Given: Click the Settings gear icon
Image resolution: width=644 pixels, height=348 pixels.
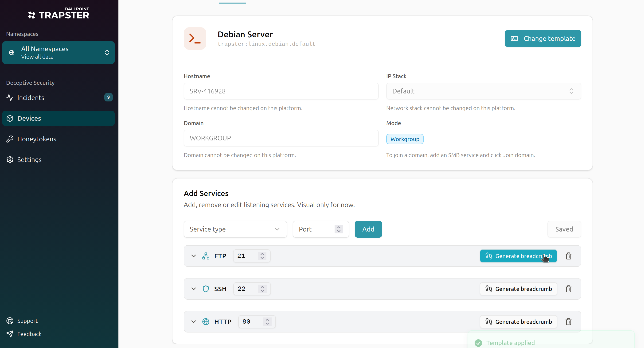Looking at the screenshot, I should pyautogui.click(x=10, y=160).
